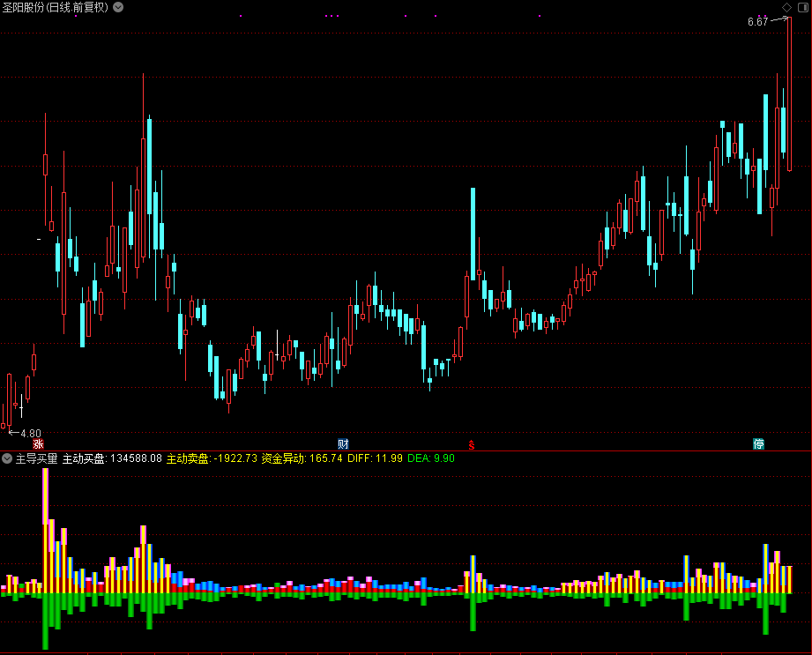Image resolution: width=812 pixels, height=655 pixels.
Task: Click the tall cyan candlestick near the S marker
Action: [x=473, y=234]
